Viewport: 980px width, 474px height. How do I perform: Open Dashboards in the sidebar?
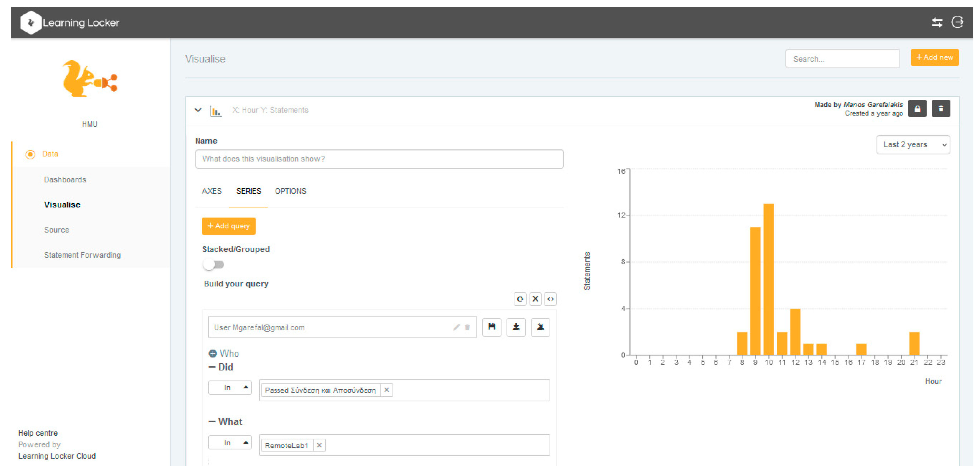(x=65, y=180)
